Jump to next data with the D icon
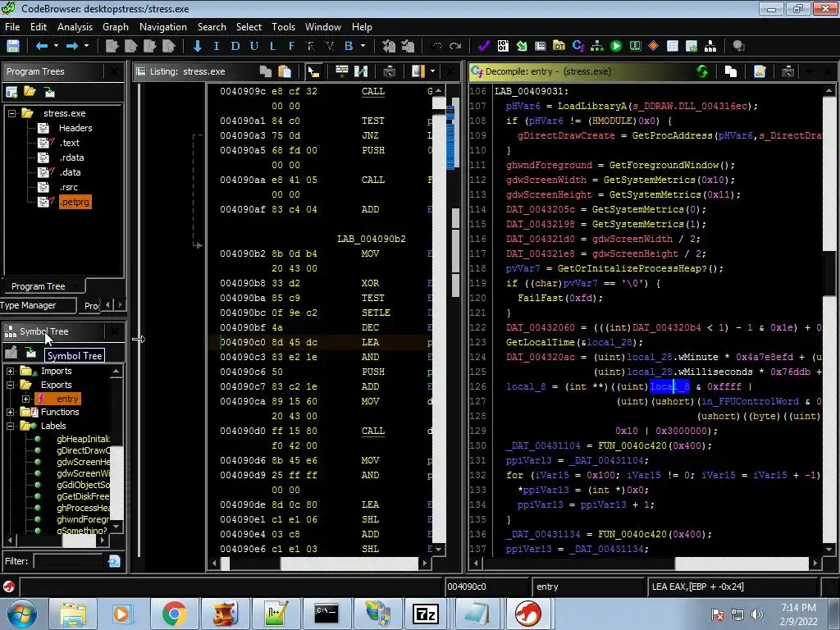 tap(235, 46)
